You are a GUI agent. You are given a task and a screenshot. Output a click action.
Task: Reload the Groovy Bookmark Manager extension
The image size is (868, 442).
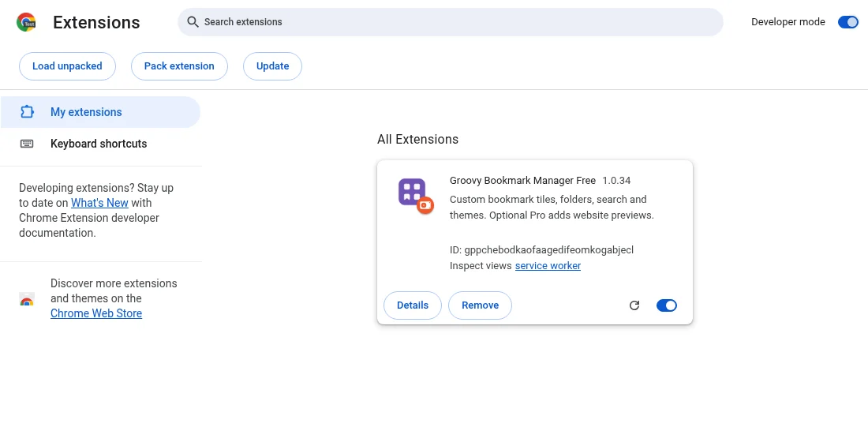click(634, 305)
